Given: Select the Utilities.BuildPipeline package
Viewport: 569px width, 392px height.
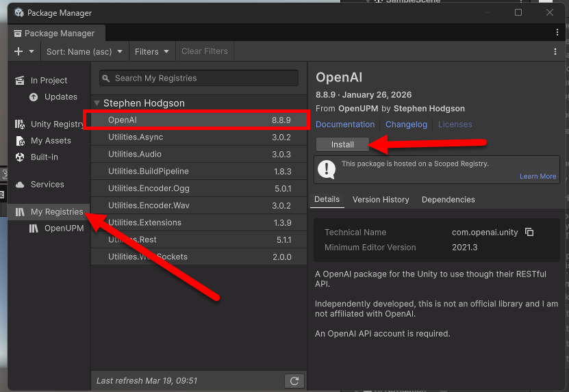Looking at the screenshot, I should (x=199, y=171).
